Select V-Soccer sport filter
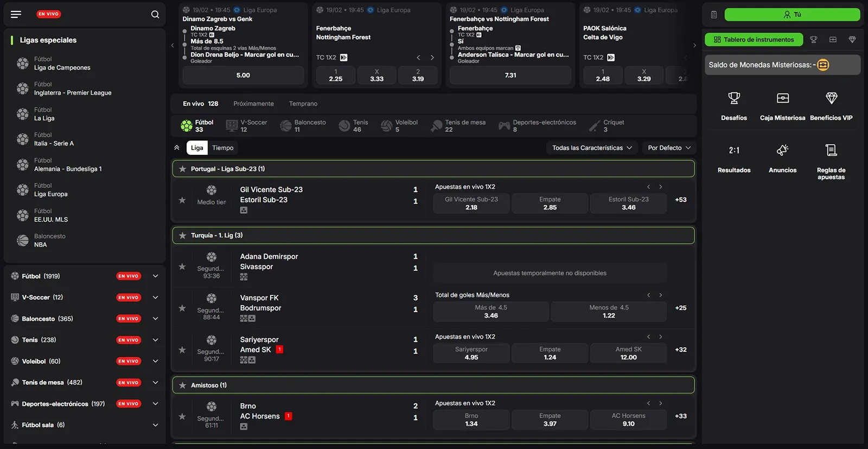The width and height of the screenshot is (868, 449). tap(247, 126)
